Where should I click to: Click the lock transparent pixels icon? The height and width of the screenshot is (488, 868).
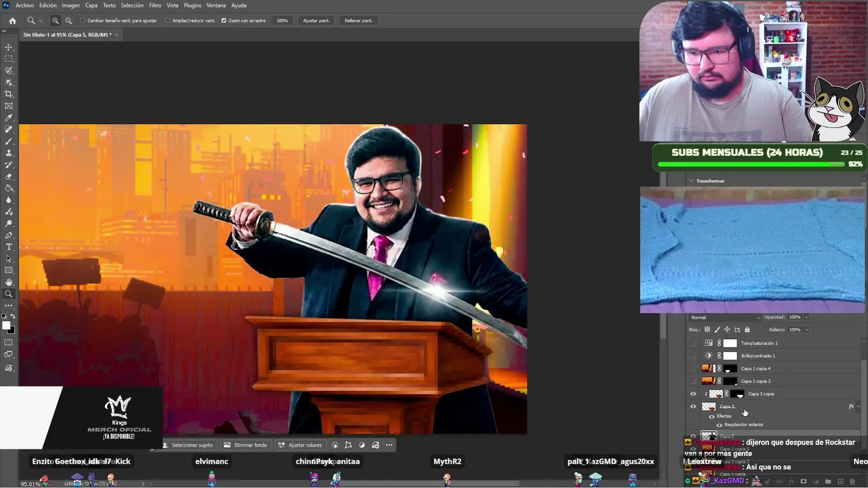coord(707,329)
